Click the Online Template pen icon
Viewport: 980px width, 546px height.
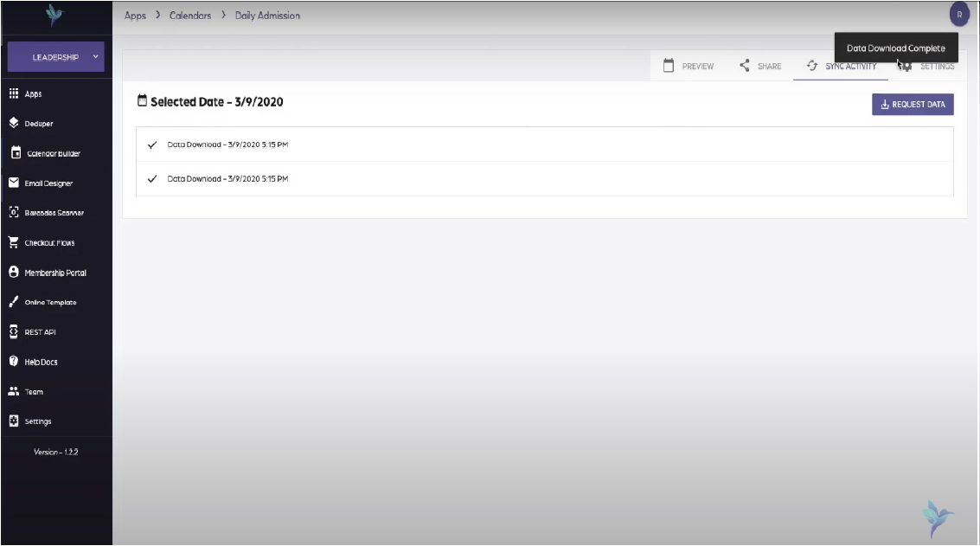coord(13,301)
